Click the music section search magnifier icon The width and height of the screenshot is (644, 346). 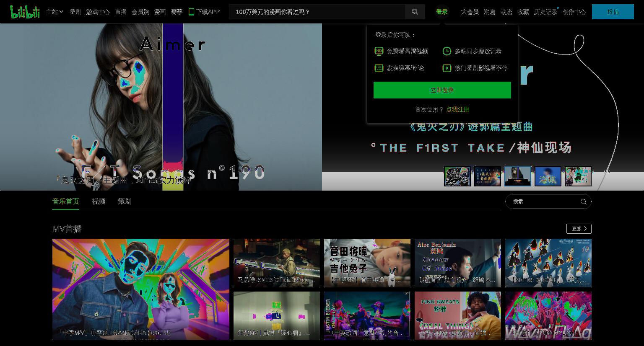pos(583,201)
